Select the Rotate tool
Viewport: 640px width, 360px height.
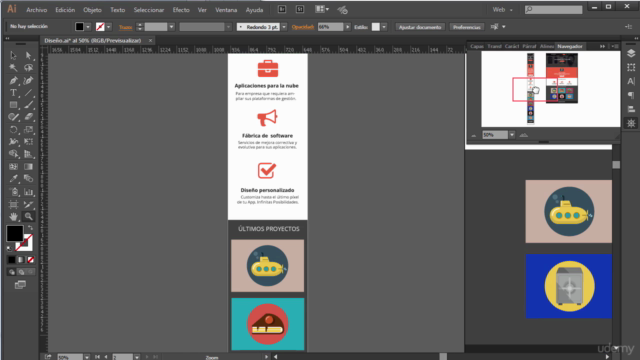(x=13, y=130)
